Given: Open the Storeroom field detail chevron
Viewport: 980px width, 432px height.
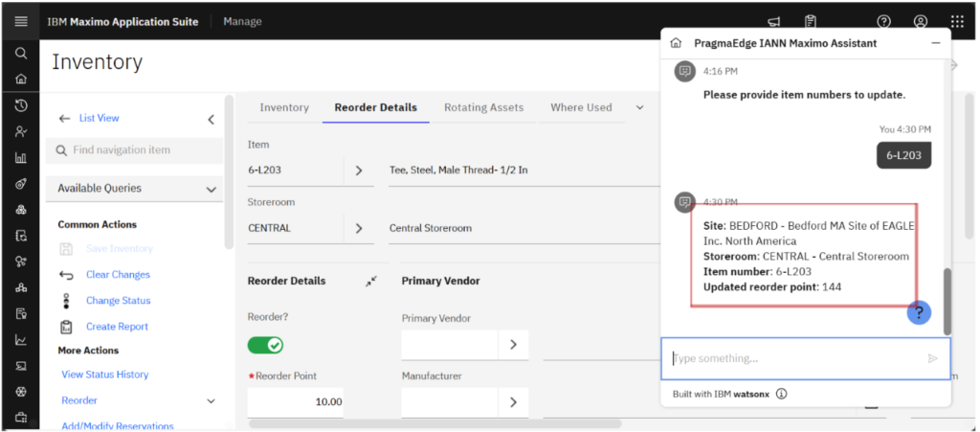Looking at the screenshot, I should tap(359, 228).
